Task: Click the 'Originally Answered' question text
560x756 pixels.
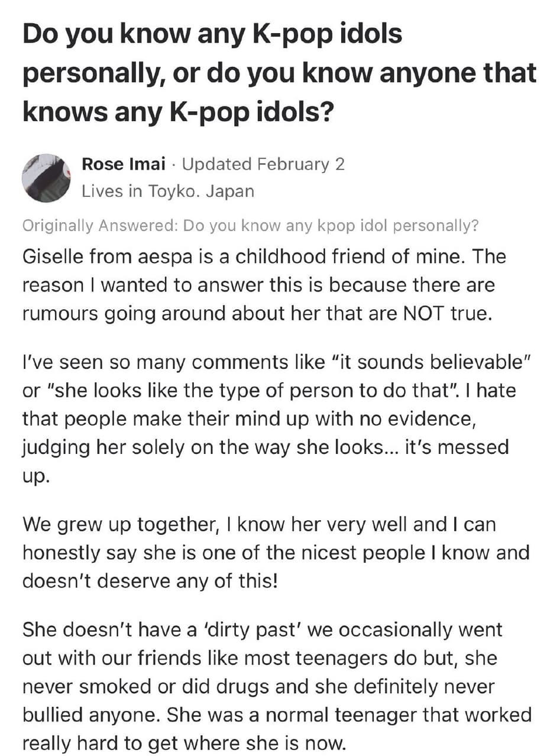Action: point(250,226)
